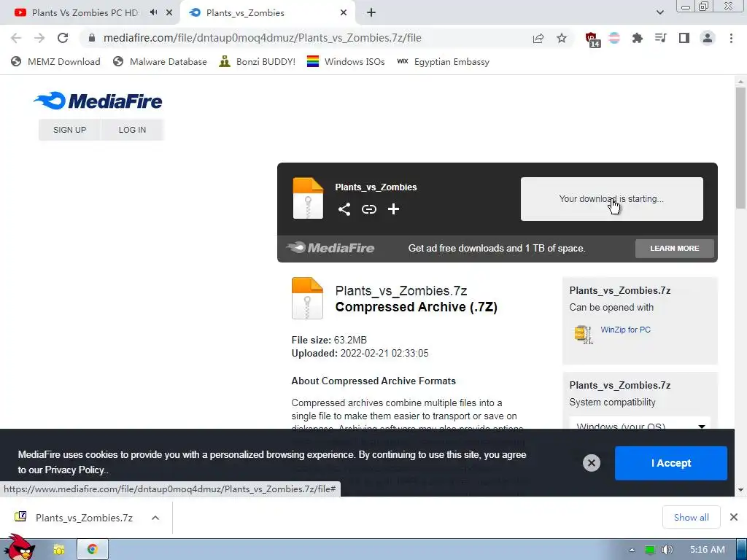The height and width of the screenshot is (560, 747).
Task: Open the Privacy Policy link in the cookie notice
Action: 75,470
